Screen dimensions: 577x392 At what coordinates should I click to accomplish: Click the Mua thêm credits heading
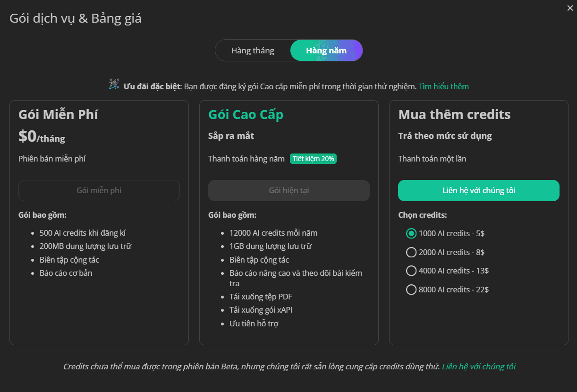(454, 115)
